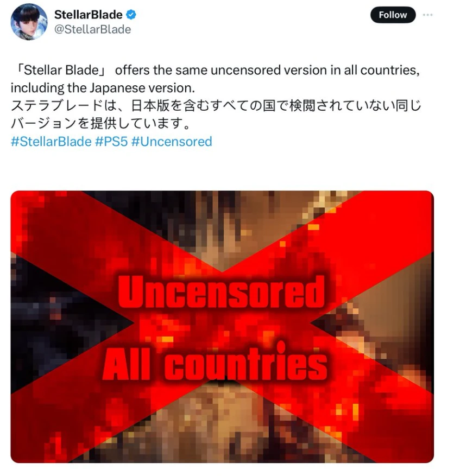Follow the StellarBlade account
Image resolution: width=454 pixels, height=476 pixels.
(x=393, y=15)
